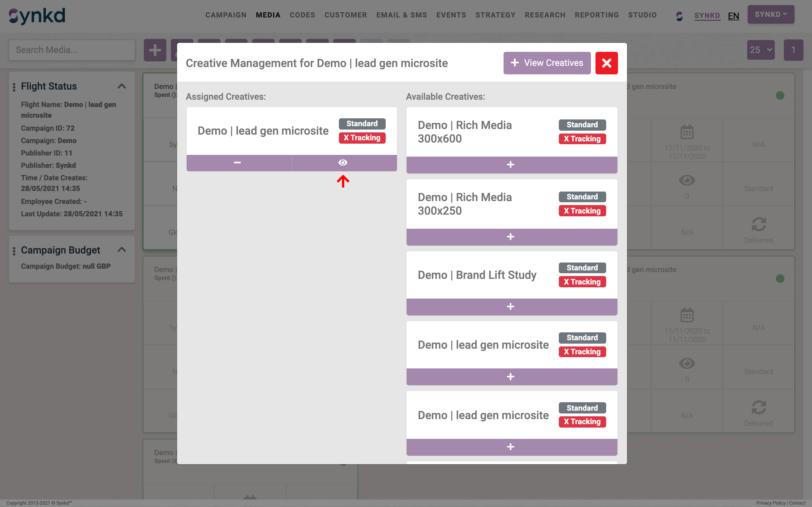This screenshot has height=507, width=812.
Task: Click the add media plus button
Action: pos(155,50)
